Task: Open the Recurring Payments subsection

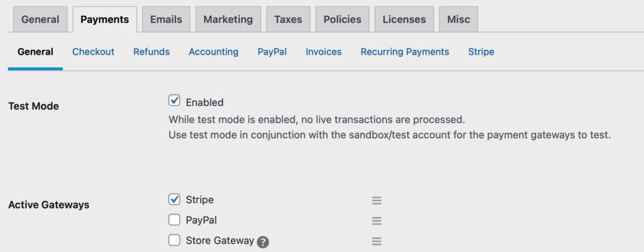Action: [x=405, y=52]
